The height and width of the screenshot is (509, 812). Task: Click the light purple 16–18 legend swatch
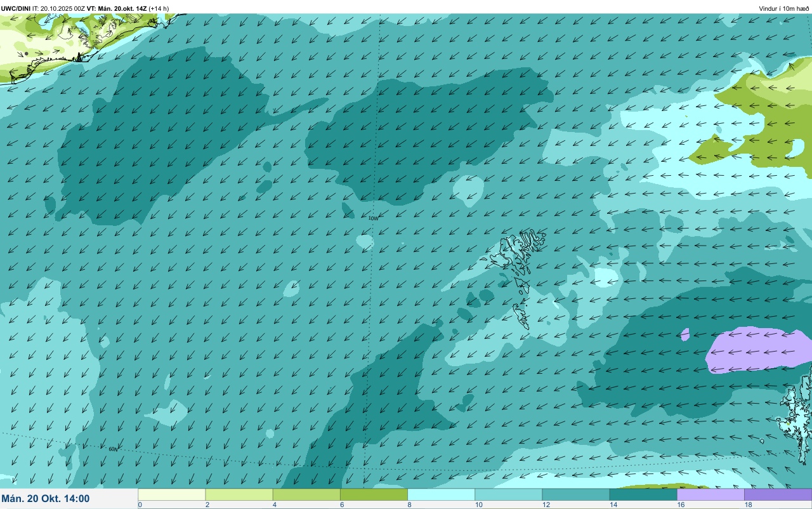(x=710, y=494)
